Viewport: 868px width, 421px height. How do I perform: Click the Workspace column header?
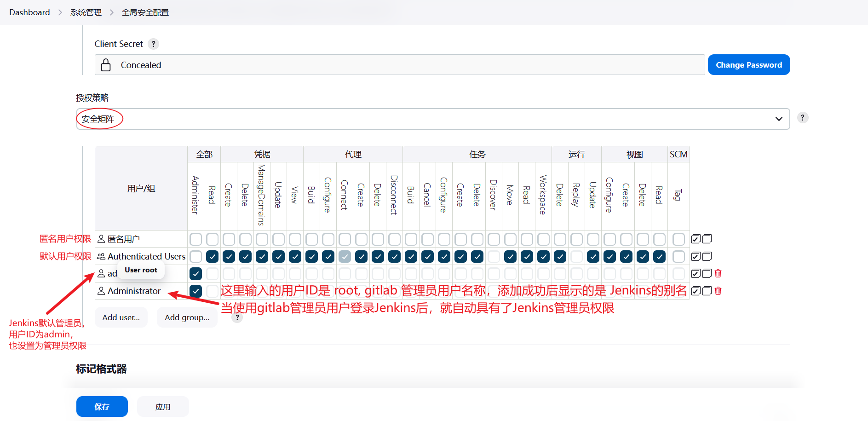pos(543,195)
